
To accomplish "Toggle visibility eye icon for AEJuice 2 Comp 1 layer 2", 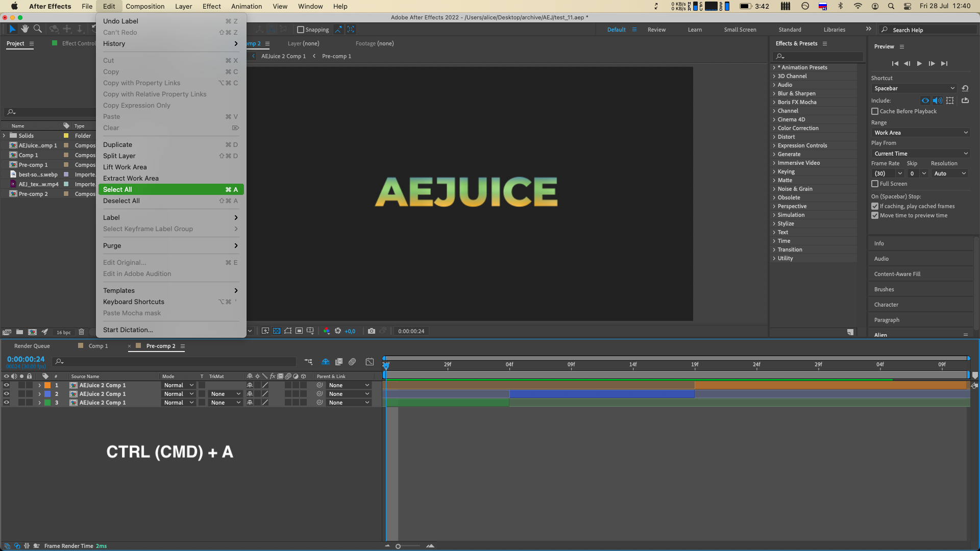I will (x=7, y=393).
